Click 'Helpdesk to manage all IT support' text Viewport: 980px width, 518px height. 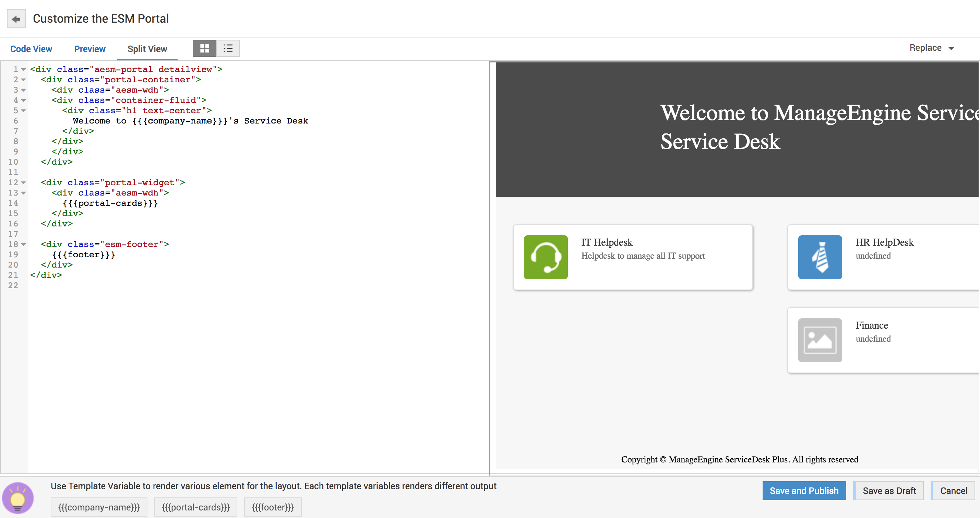point(643,256)
